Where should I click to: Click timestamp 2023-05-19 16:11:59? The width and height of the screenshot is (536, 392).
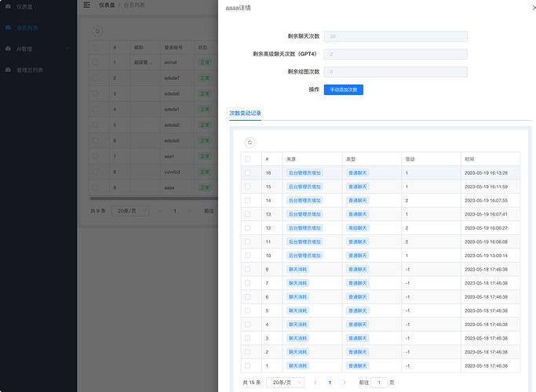(486, 187)
